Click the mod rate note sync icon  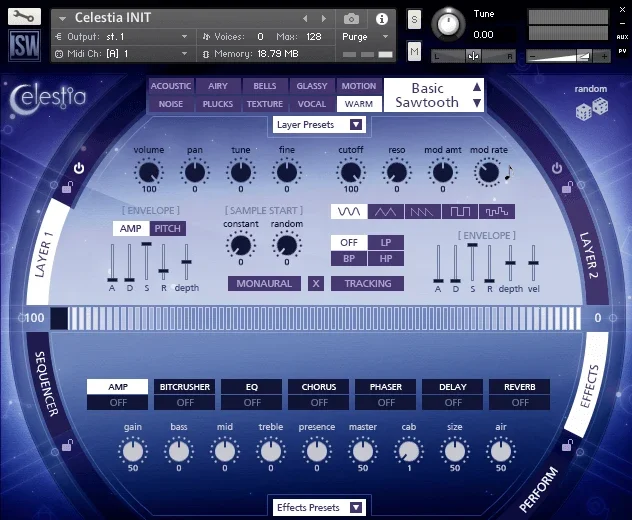click(x=509, y=174)
